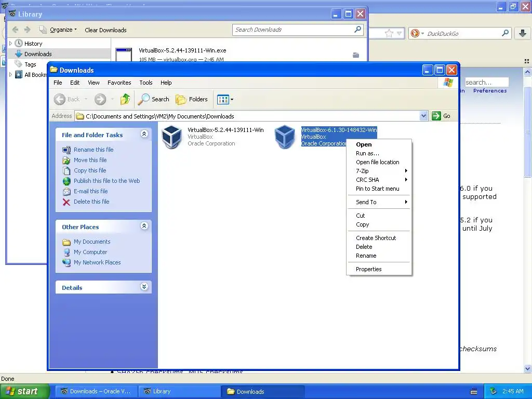Viewport: 532px width, 399px height.
Task: Click Rename this file task link
Action: (94, 150)
